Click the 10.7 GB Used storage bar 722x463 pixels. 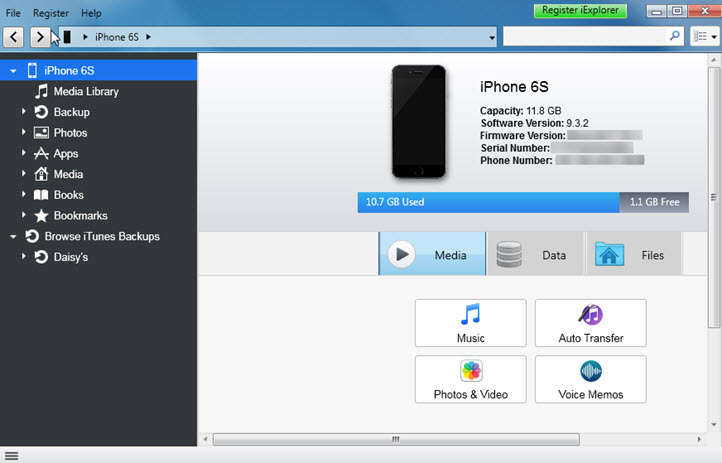click(x=488, y=202)
